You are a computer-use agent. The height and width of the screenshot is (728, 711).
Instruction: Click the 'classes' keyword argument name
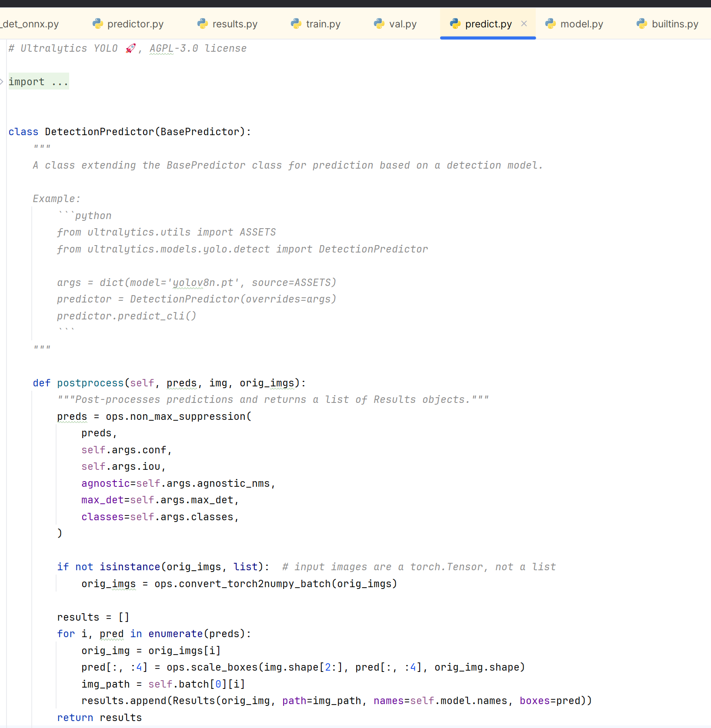click(103, 517)
